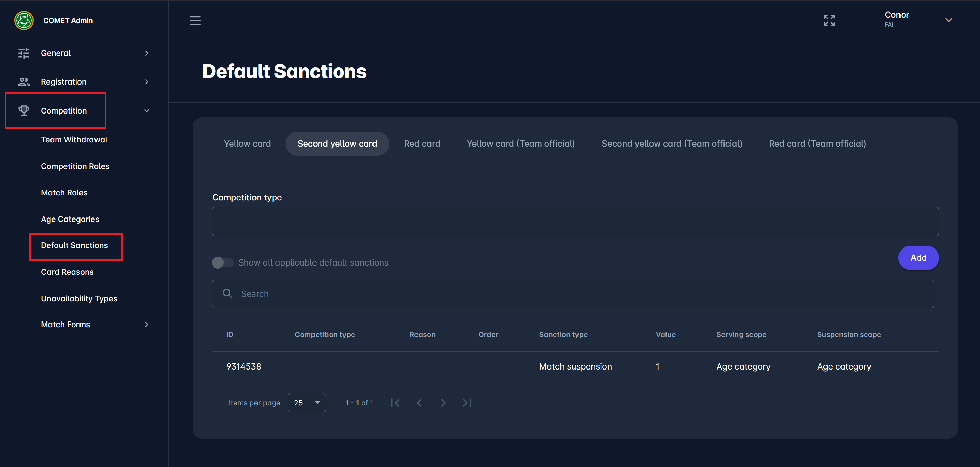980x467 pixels.
Task: Click the fullscreen expand icon
Action: coord(829,20)
